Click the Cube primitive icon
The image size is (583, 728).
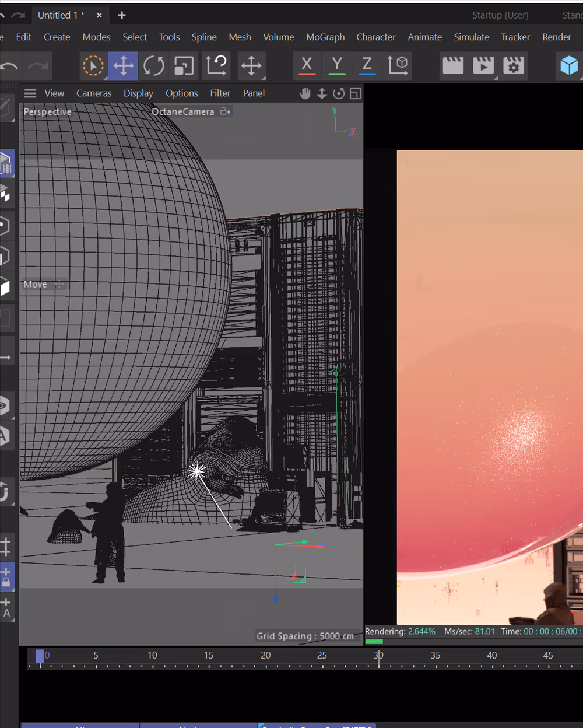coord(568,65)
